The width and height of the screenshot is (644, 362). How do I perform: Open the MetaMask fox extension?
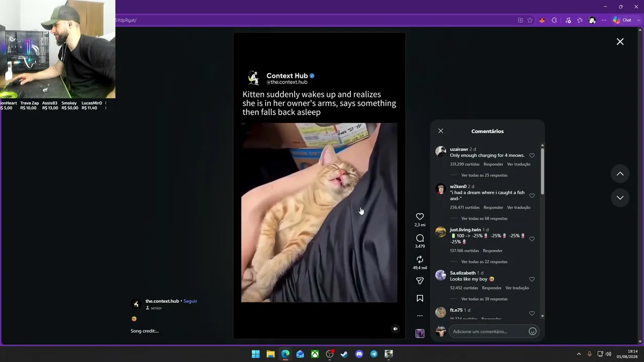(542, 20)
